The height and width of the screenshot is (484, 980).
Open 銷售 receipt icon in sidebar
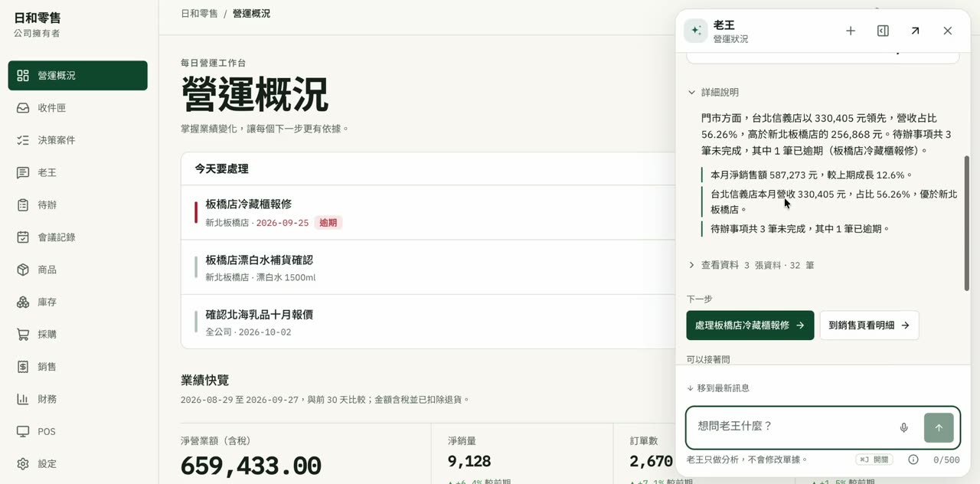click(x=23, y=367)
